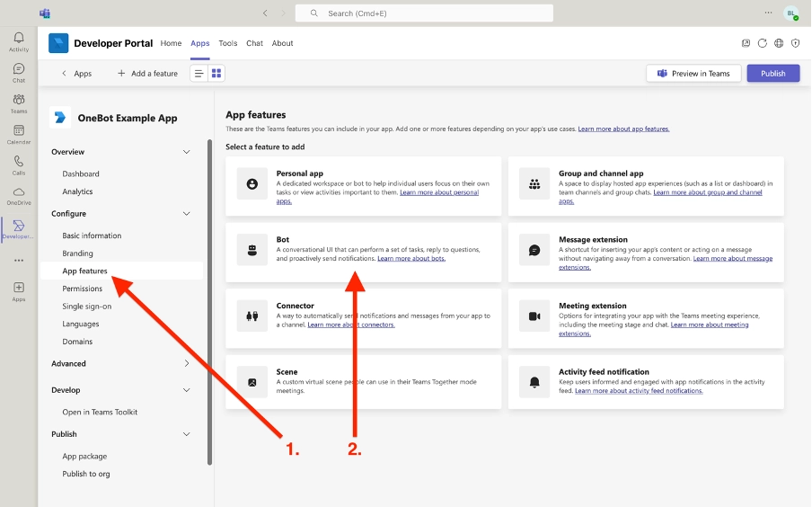Open the BL profile avatar
Viewport: 812px width, 507px height.
coord(790,13)
